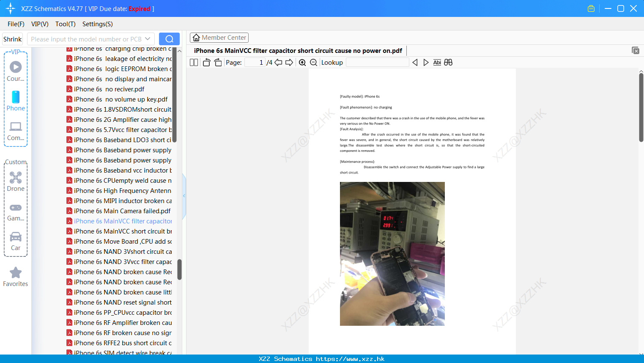Click the file list scrollbar thumb
Image resolution: width=644 pixels, height=363 pixels.
click(x=179, y=269)
